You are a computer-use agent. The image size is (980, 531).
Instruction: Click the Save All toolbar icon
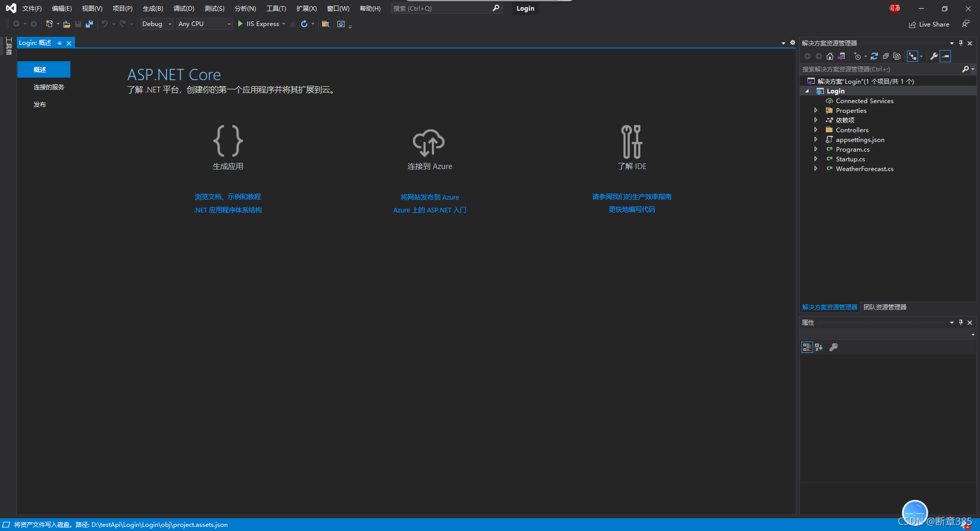[x=89, y=24]
